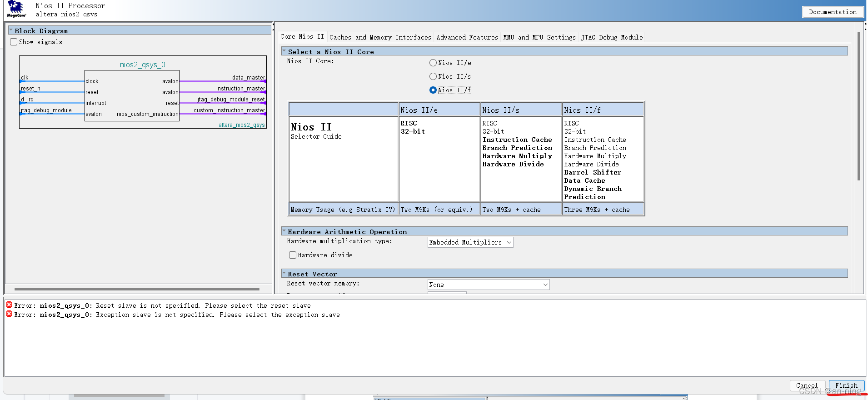The height and width of the screenshot is (400, 868).
Task: Click the Nios II Selector Guide cell
Action: point(344,159)
